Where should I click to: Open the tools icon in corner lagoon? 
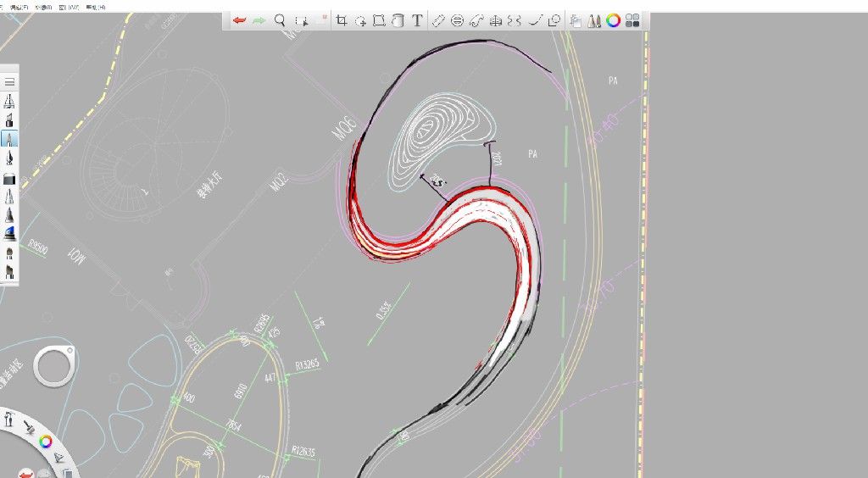point(8,420)
